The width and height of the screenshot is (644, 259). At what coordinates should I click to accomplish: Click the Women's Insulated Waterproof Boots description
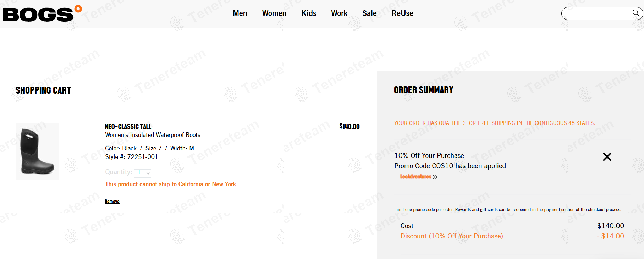[x=153, y=135]
